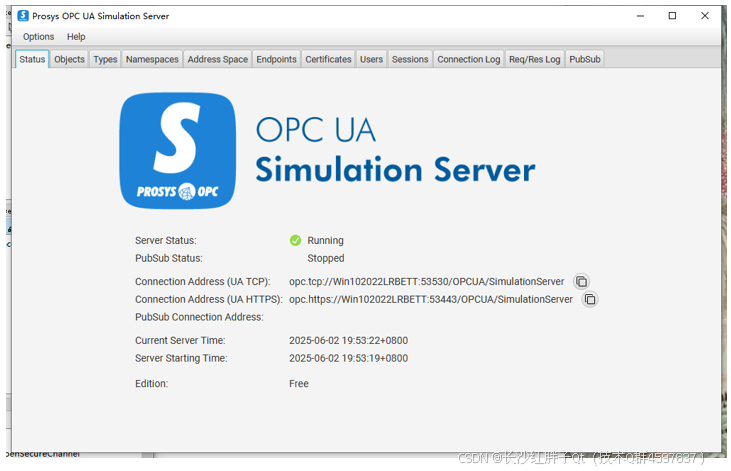Image resolution: width=731 pixels, height=471 pixels.
Task: Switch to the Types tab
Action: pos(105,59)
